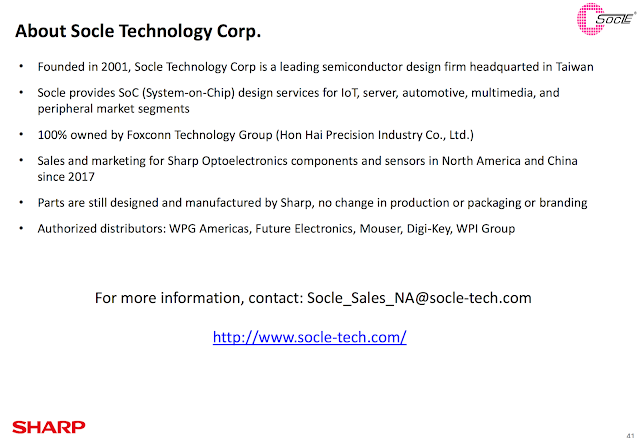Screen dimensions: 640x438
Task: Click the word 'Taiwan' in first bullet
Action: [575, 67]
